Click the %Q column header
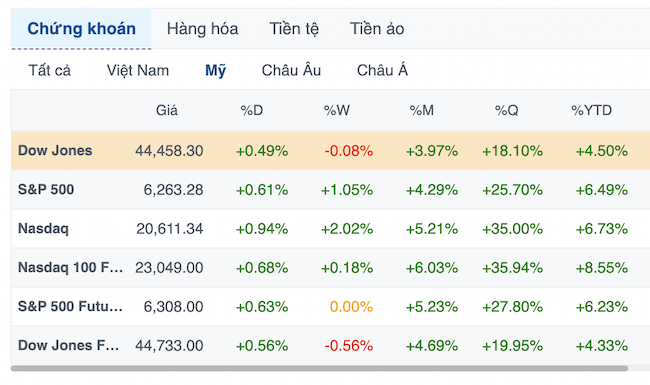The width and height of the screenshot is (650, 385). [x=506, y=110]
